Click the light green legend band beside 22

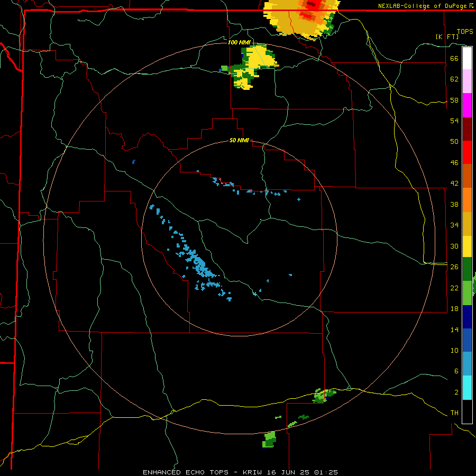pos(467,293)
